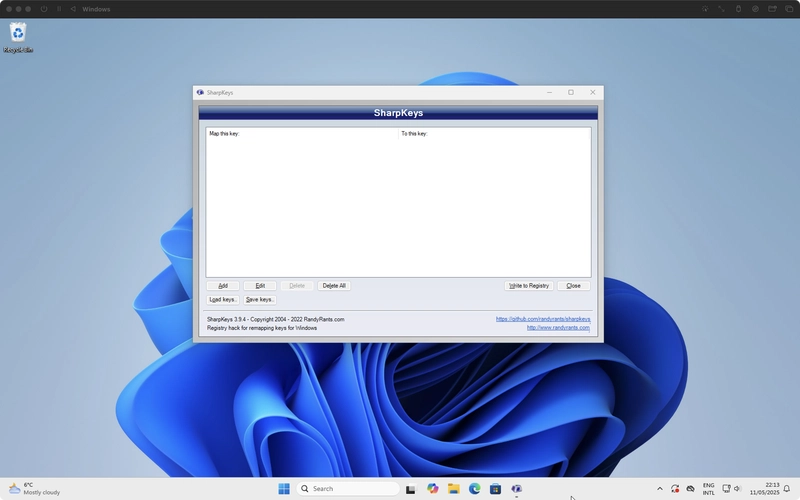
Task: Open the Recycle Bin desktop icon
Action: pyautogui.click(x=18, y=38)
